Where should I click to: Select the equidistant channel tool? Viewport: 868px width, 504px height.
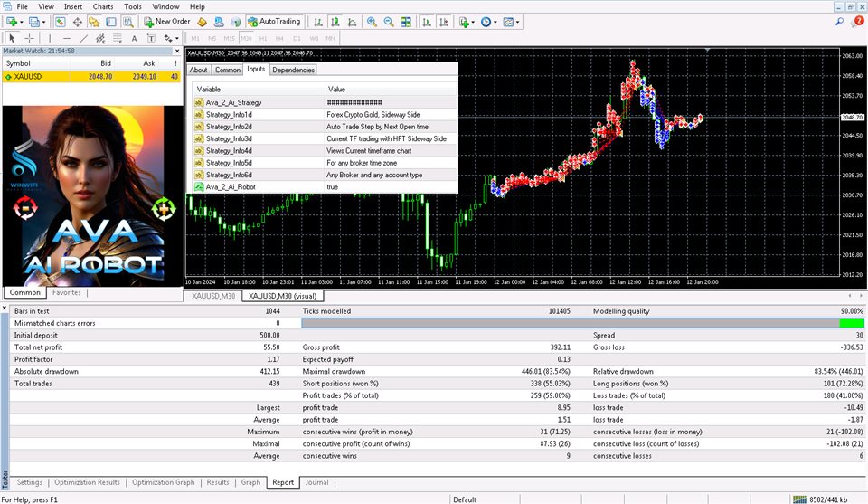coord(100,38)
